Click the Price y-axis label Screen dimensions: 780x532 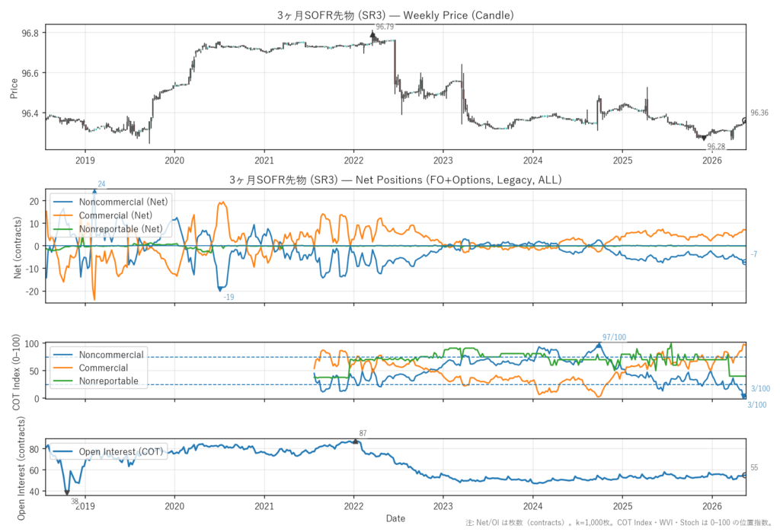14,88
